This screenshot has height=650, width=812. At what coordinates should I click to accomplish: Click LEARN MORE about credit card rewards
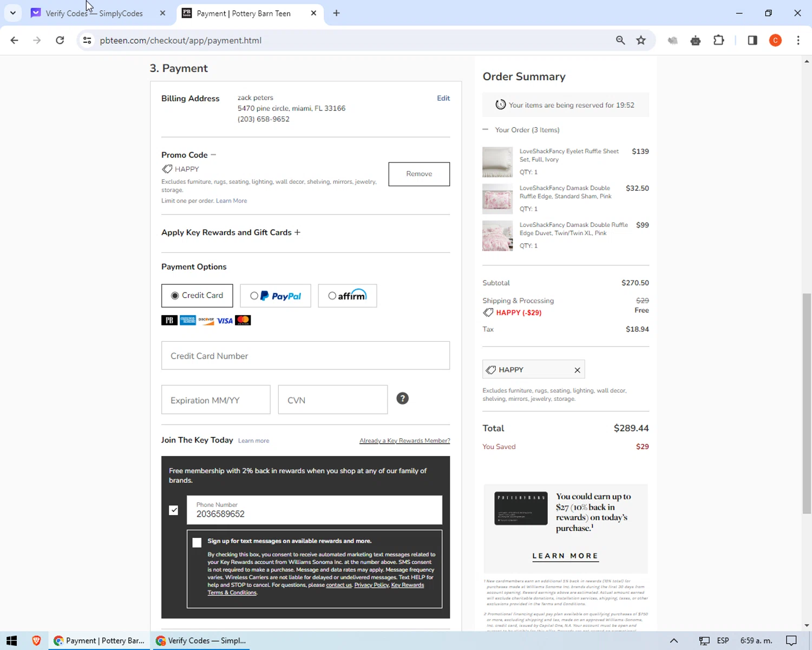pyautogui.click(x=565, y=556)
